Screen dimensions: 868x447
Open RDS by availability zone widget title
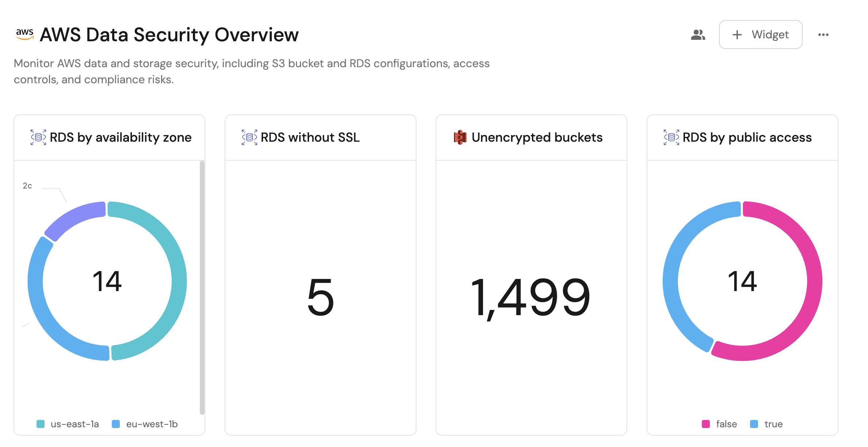121,137
